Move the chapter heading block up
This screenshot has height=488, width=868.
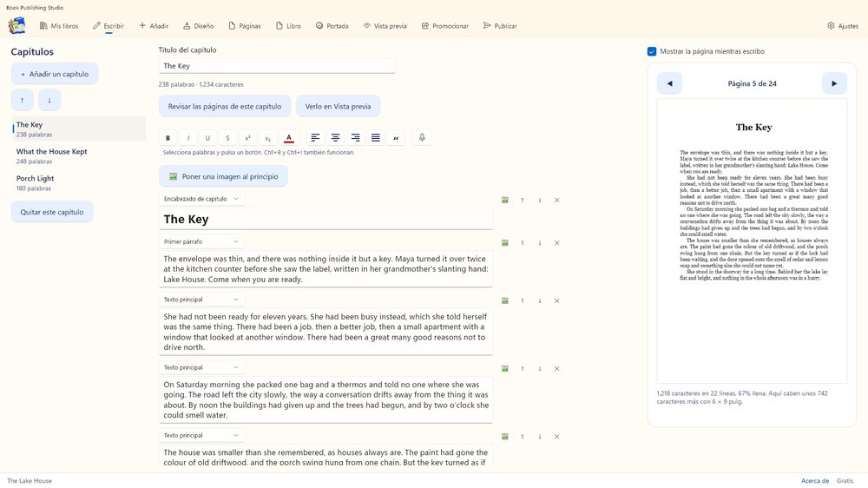click(522, 200)
